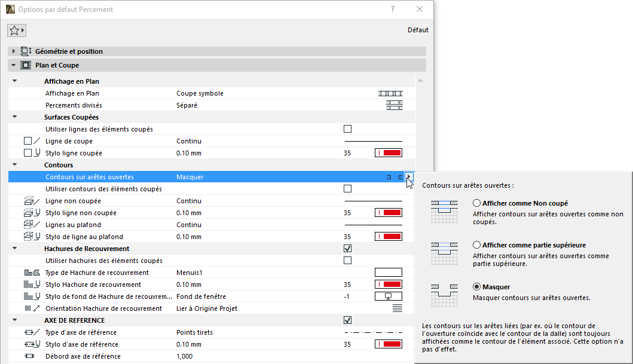Toggle the Stylo ligne coupée row checkbox
633x364 pixels.
pyautogui.click(x=27, y=153)
